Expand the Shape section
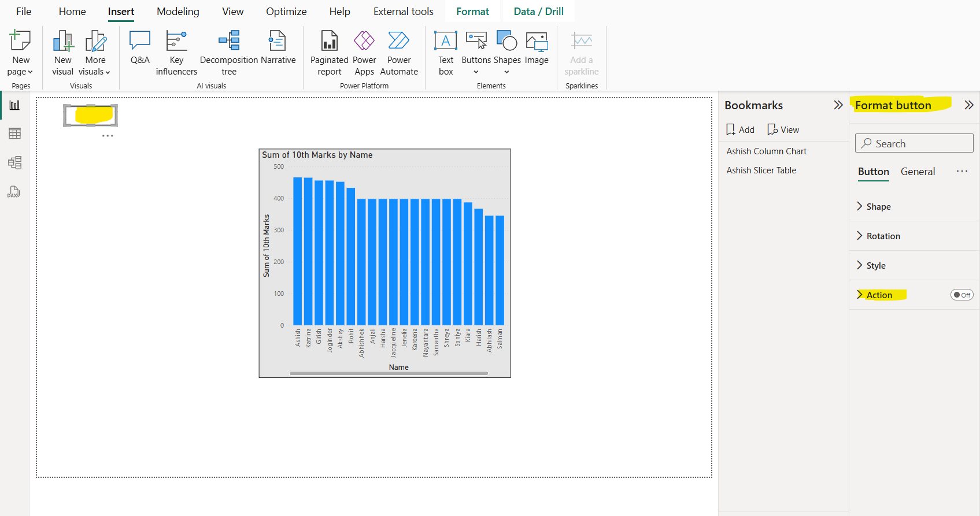The width and height of the screenshot is (980, 516). tap(878, 207)
